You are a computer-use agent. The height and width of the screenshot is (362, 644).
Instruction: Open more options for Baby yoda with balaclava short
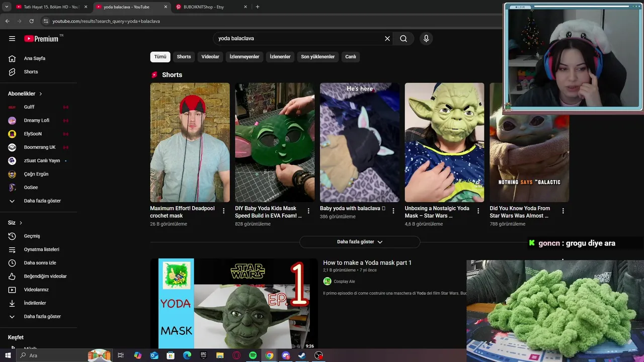pos(393,211)
